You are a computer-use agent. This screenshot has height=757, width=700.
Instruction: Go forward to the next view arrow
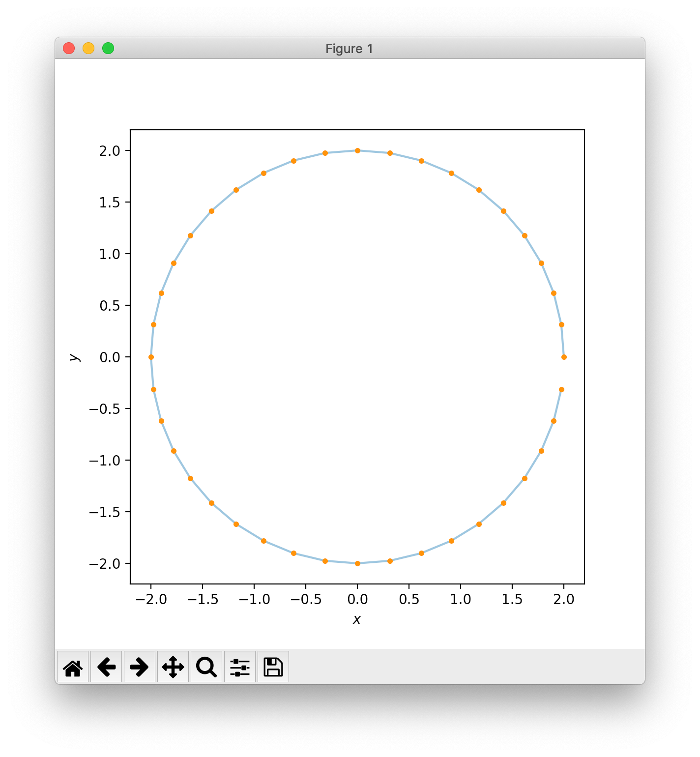click(140, 667)
